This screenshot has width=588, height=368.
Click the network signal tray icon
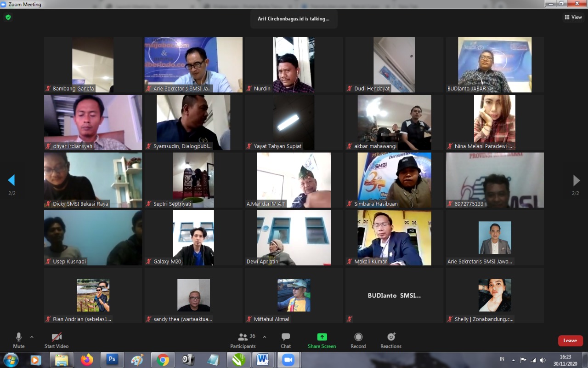(x=533, y=360)
